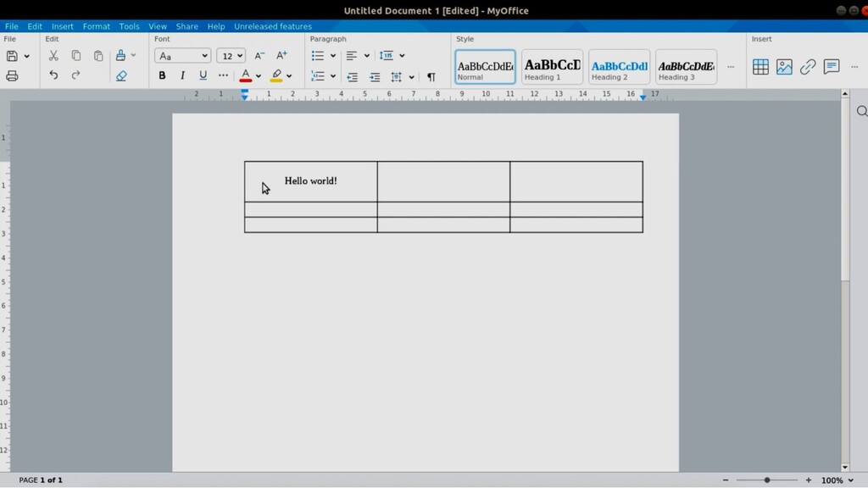Open the Help menu
The height and width of the screenshot is (488, 868).
216,26
